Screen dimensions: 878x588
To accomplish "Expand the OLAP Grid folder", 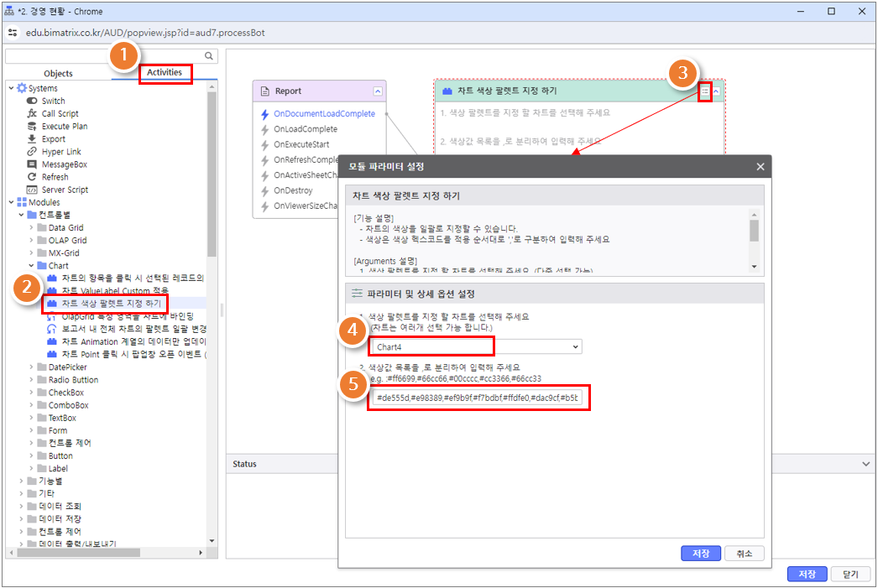I will pyautogui.click(x=31, y=240).
